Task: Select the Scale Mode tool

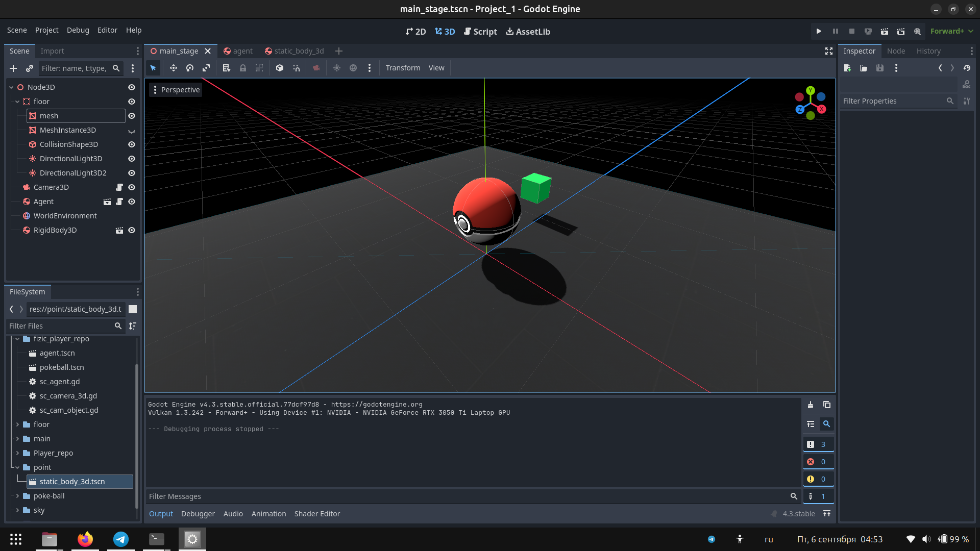Action: 206,68
